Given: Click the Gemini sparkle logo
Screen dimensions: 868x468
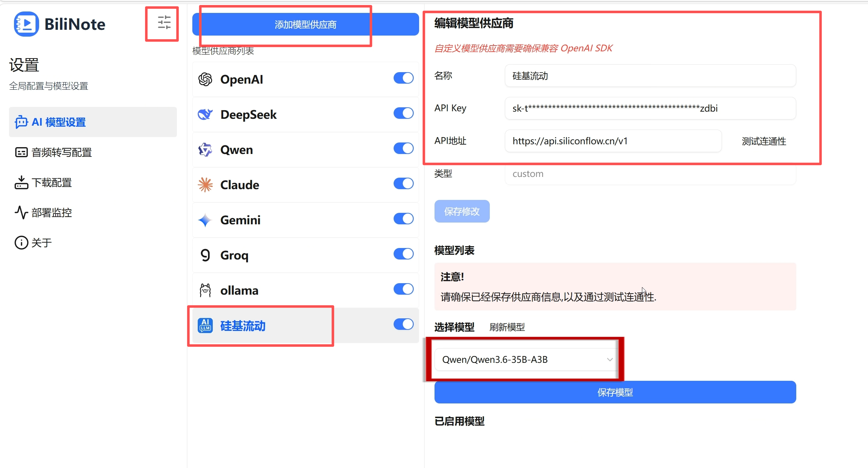Looking at the screenshot, I should (x=205, y=220).
